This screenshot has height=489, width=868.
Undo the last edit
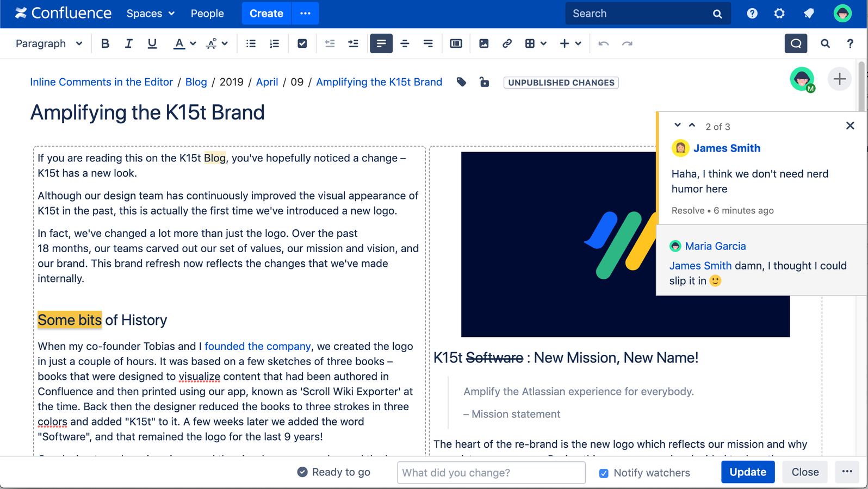tap(604, 43)
